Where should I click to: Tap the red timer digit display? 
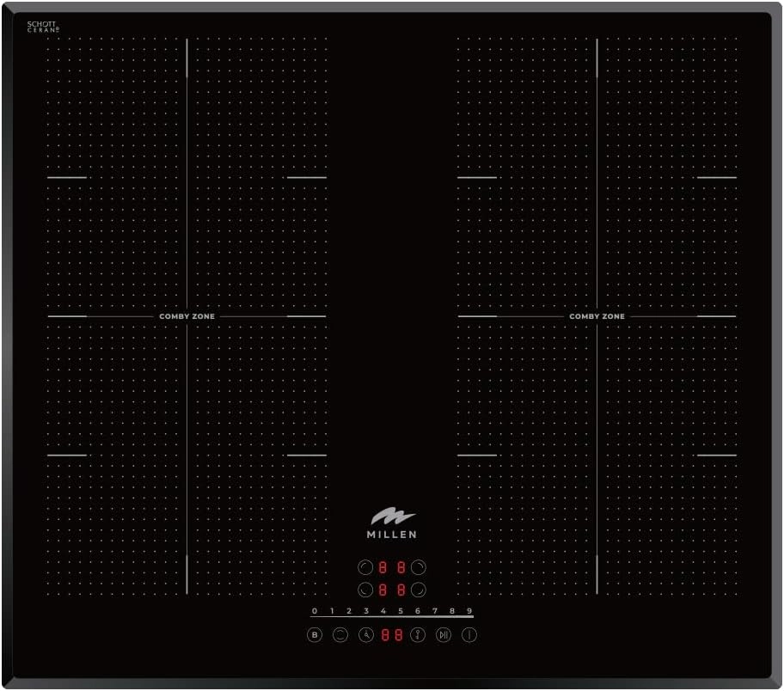pyautogui.click(x=391, y=634)
